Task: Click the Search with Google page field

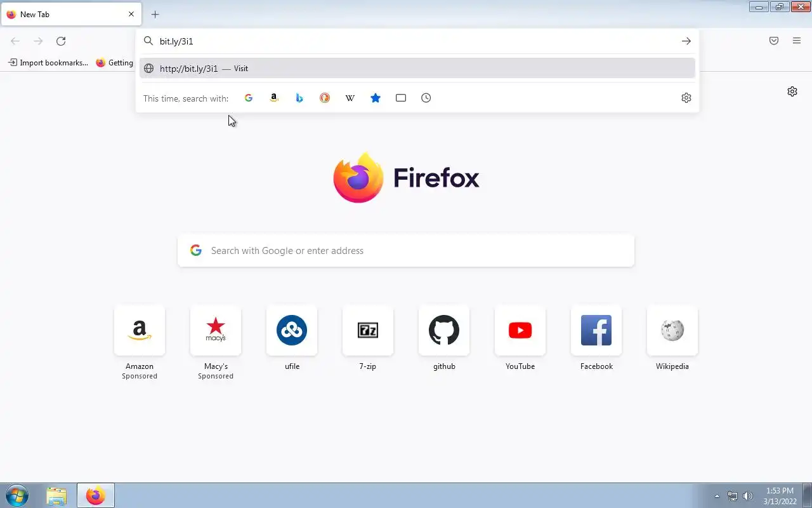Action: coord(406,251)
